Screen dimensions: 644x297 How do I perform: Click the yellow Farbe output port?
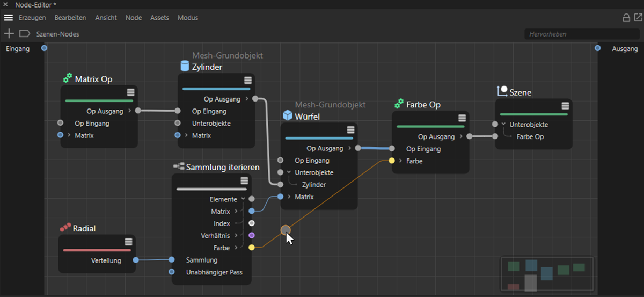click(x=252, y=248)
